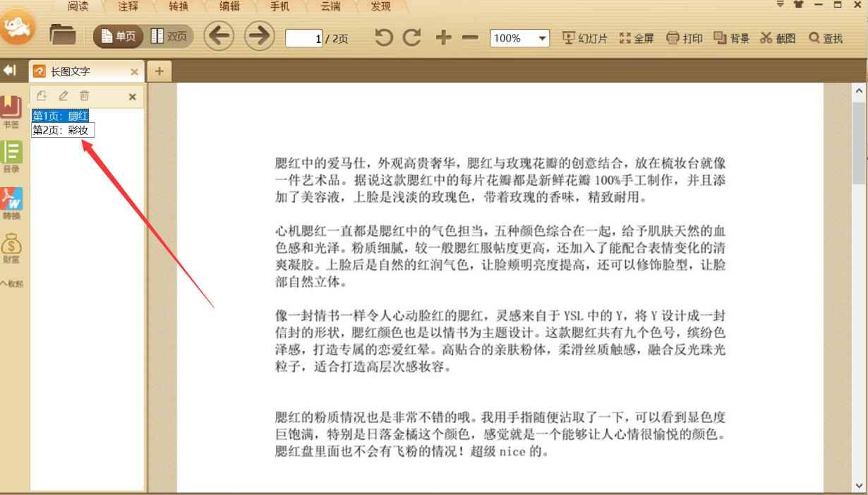Zoom out with the minus icon
This screenshot has width=868, height=495.
pos(470,38)
